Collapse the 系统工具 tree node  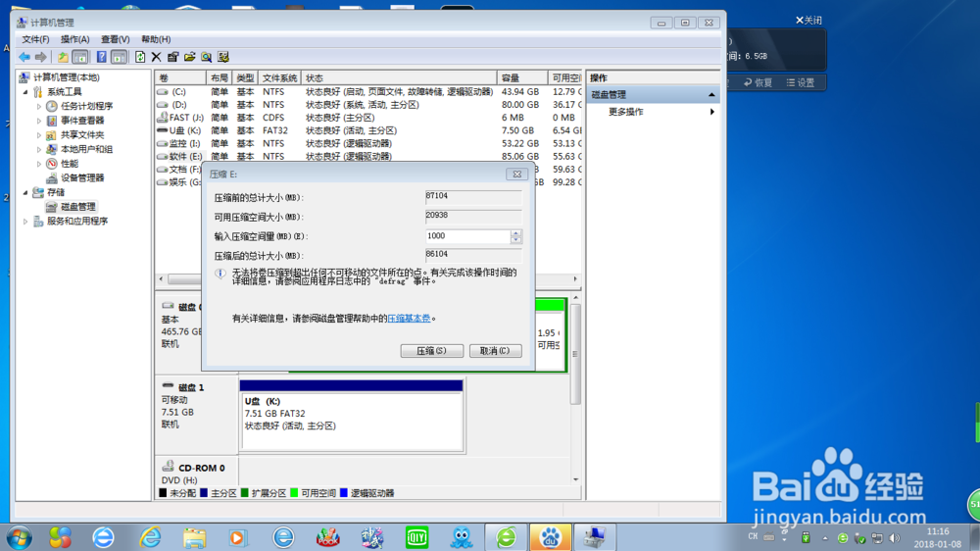tap(25, 92)
